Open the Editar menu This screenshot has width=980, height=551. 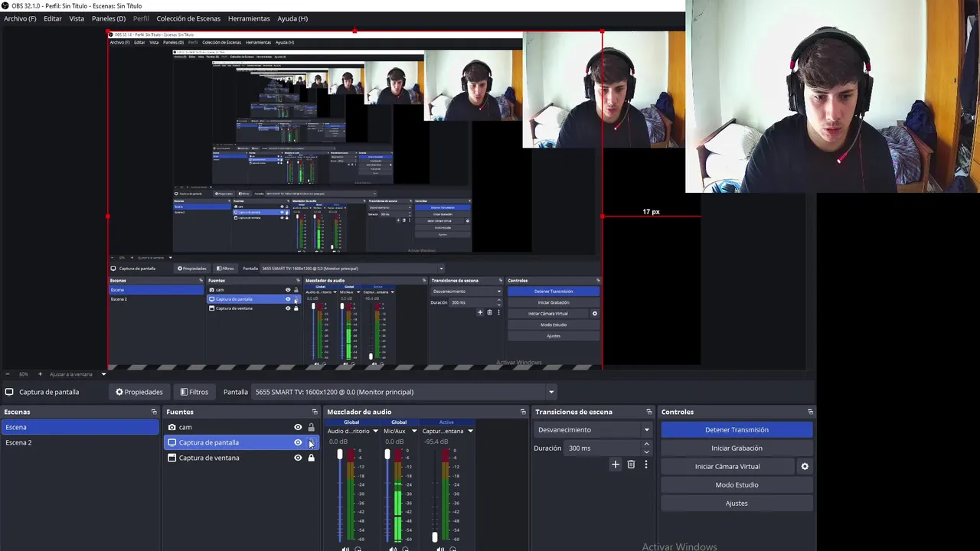[53, 18]
